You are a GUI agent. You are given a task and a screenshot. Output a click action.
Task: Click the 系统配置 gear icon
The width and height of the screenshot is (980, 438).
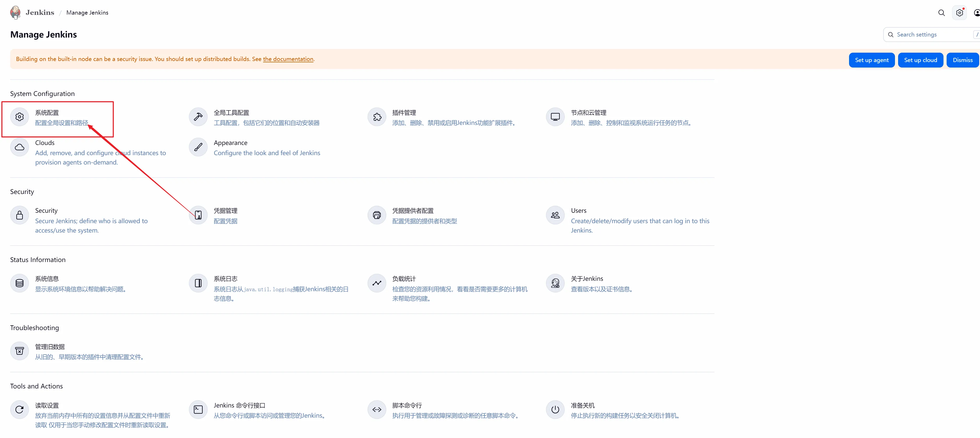click(19, 117)
